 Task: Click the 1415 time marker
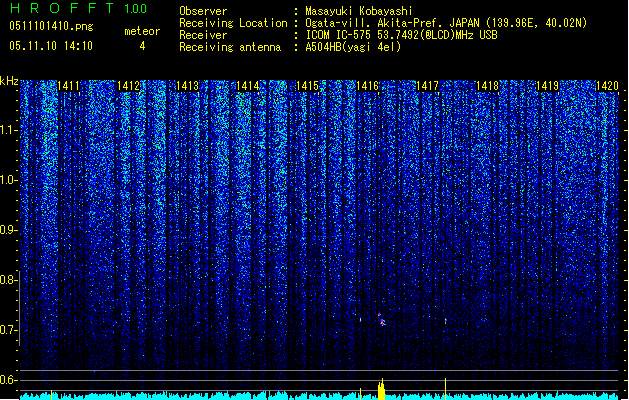point(308,86)
